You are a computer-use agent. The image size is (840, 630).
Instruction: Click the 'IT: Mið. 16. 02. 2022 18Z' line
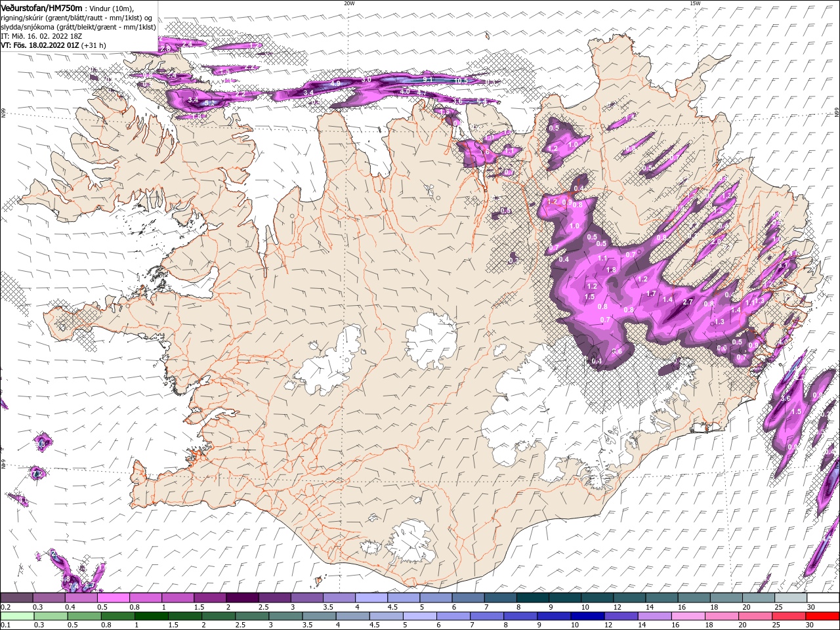pyautogui.click(x=41, y=36)
